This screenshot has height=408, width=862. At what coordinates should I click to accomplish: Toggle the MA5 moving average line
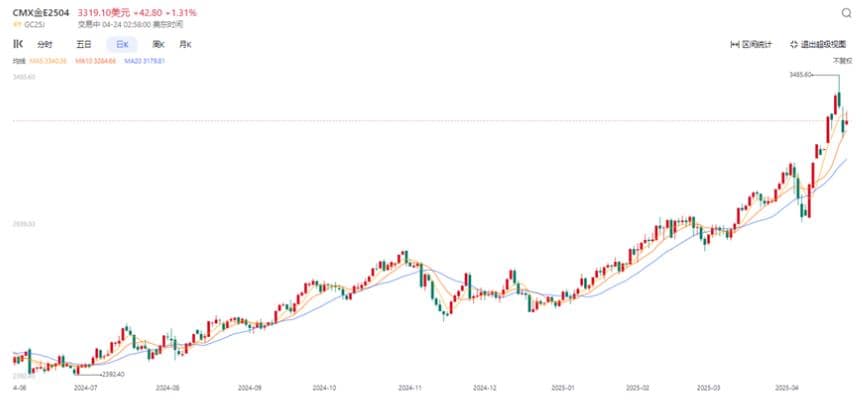coord(47,61)
